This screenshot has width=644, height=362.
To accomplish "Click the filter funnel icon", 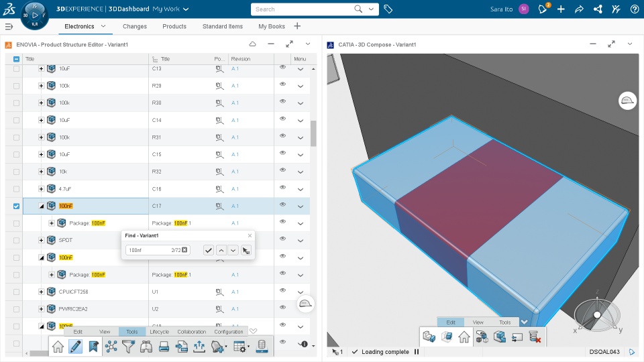I will pyautogui.click(x=129, y=347).
